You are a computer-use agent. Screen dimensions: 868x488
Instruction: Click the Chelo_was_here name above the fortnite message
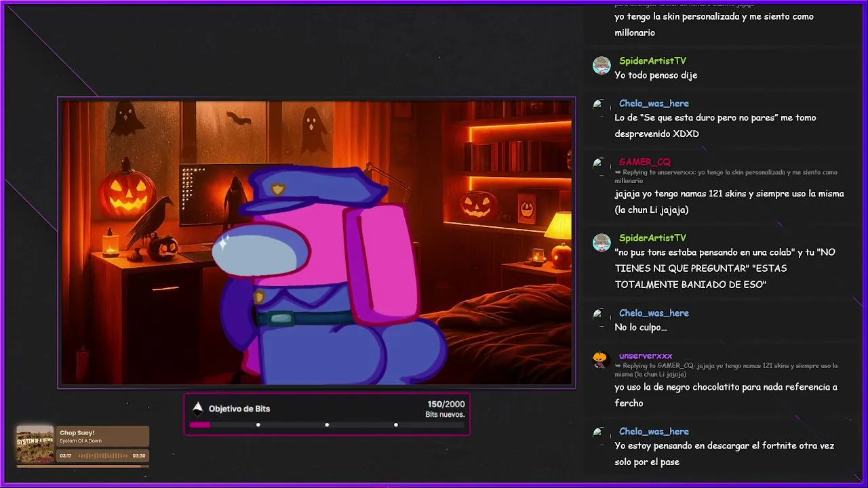pyautogui.click(x=654, y=432)
